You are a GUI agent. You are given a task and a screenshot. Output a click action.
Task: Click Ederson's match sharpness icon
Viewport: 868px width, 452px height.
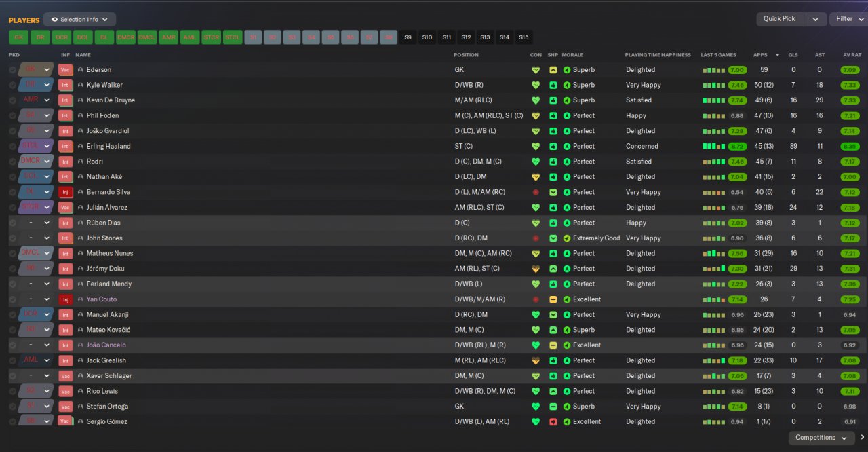[x=553, y=70]
